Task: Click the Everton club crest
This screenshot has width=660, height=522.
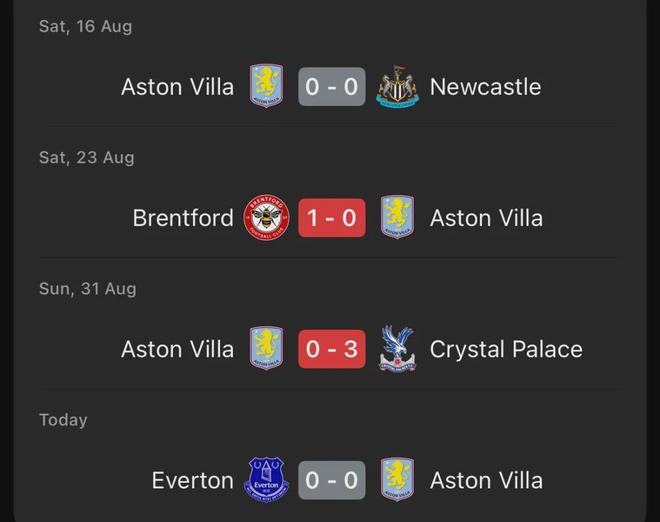Action: click(266, 480)
